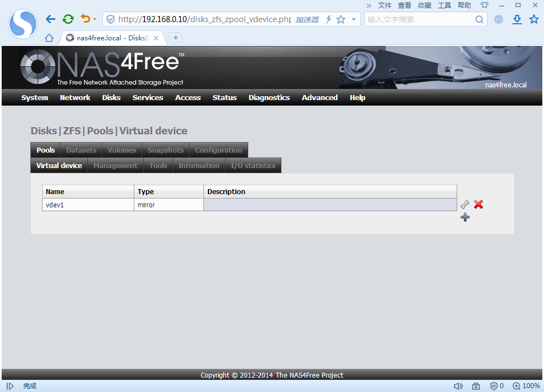The width and height of the screenshot is (544, 392).
Task: Go back with the browser back arrow
Action: [51, 19]
